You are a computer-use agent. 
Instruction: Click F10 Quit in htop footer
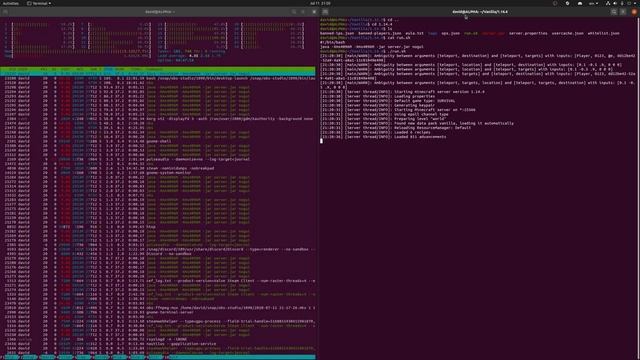click(172, 357)
